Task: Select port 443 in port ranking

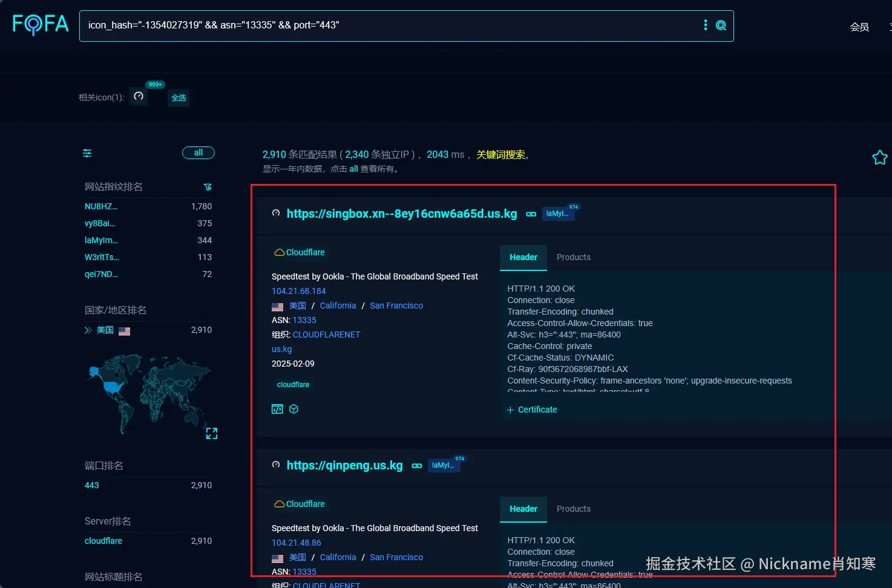Action: pyautogui.click(x=92, y=485)
